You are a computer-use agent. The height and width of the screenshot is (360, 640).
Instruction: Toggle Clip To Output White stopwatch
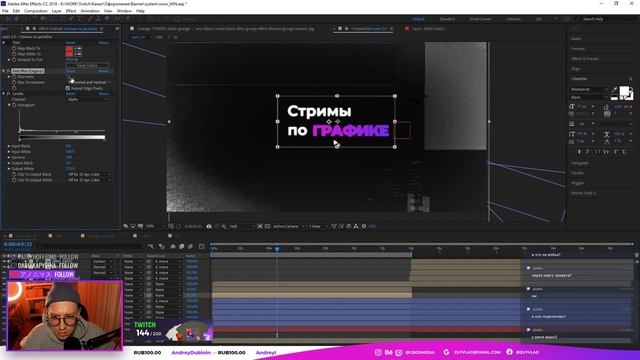14,180
